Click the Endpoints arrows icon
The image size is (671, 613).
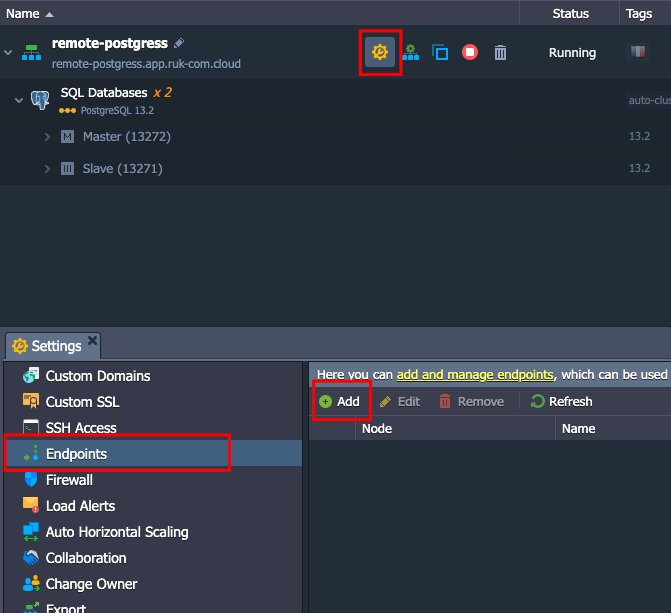[x=31, y=453]
